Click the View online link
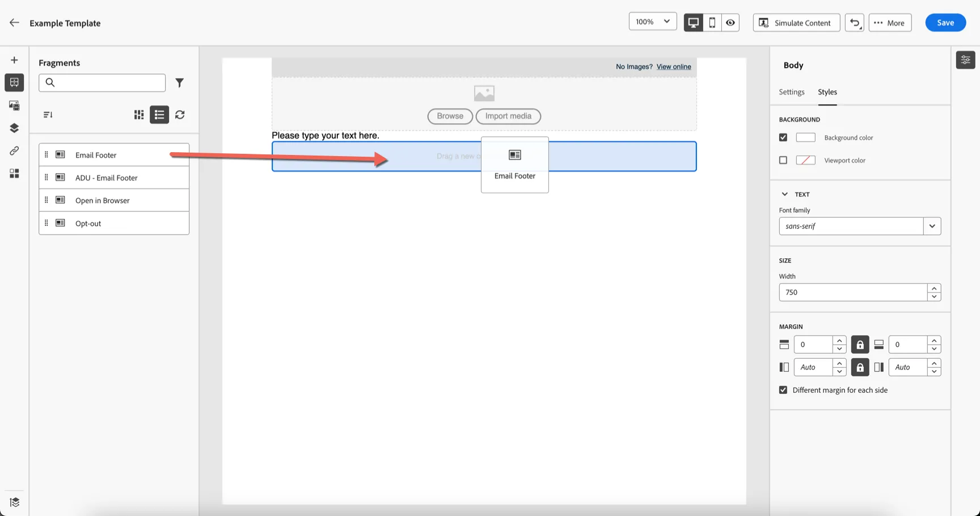The height and width of the screenshot is (516, 980). [674, 66]
